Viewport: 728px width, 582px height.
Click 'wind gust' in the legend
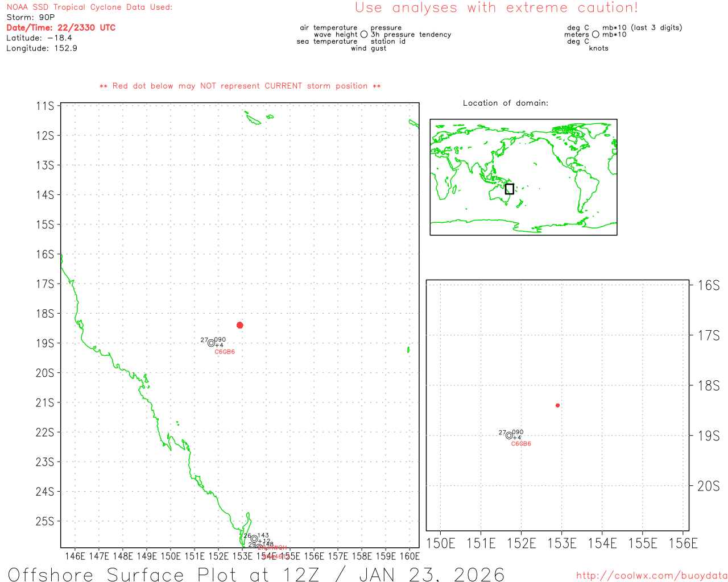(x=369, y=48)
